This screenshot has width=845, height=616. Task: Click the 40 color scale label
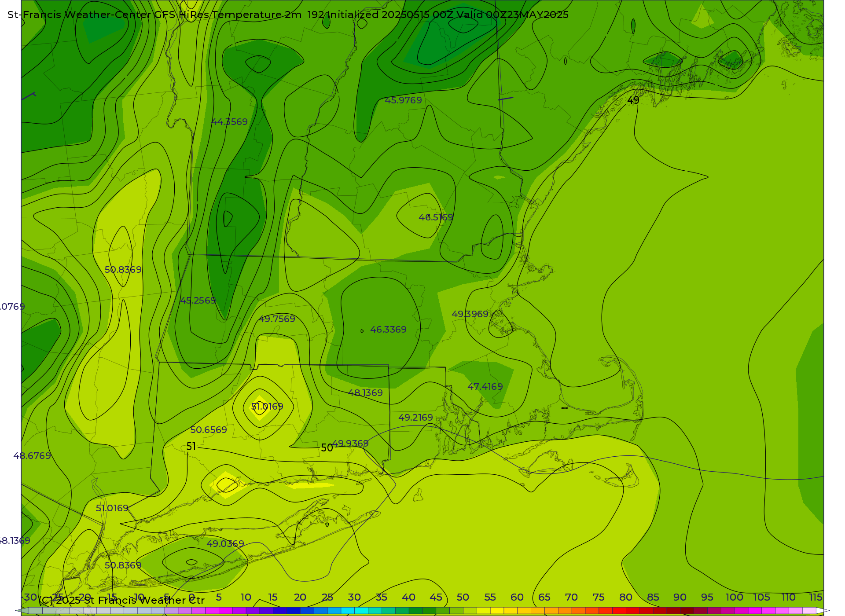pos(408,597)
